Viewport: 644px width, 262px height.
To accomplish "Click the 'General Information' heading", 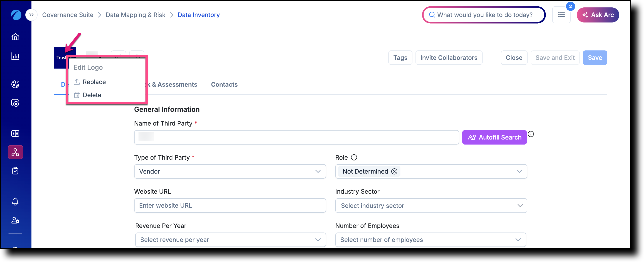I will pyautogui.click(x=167, y=109).
